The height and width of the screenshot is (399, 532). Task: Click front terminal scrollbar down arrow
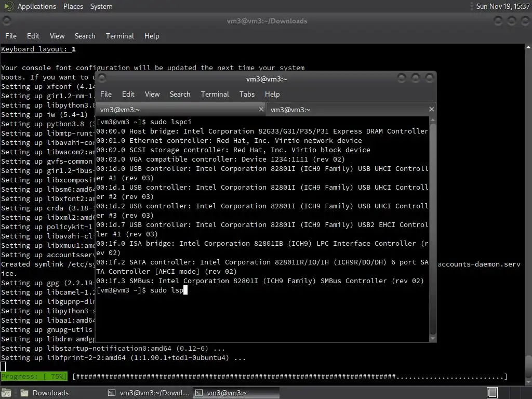pyautogui.click(x=433, y=338)
